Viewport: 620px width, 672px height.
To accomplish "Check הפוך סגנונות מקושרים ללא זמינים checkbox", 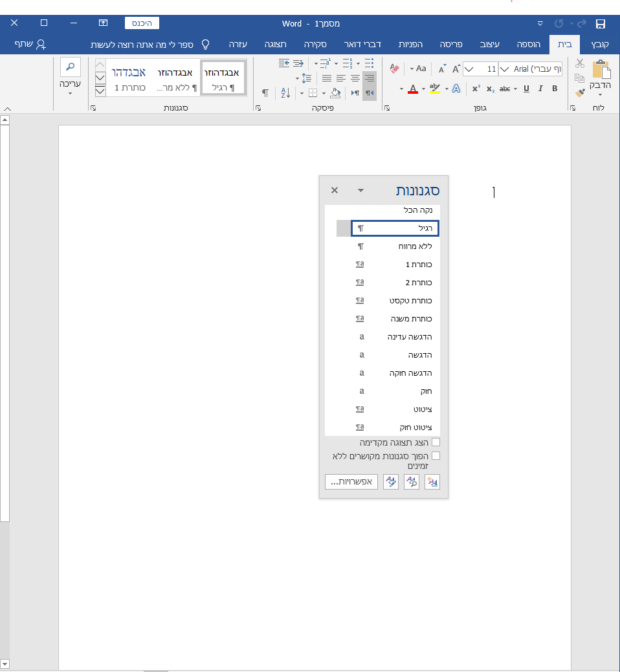I will tap(436, 455).
